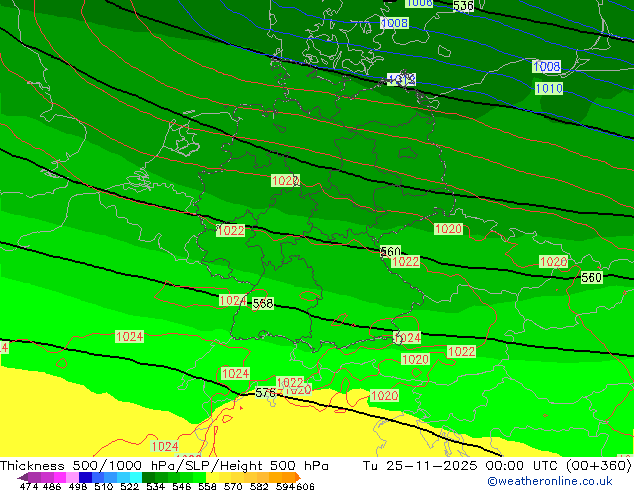Click the orange arrow tip of the legend
The height and width of the screenshot is (490, 634).
coord(298,477)
